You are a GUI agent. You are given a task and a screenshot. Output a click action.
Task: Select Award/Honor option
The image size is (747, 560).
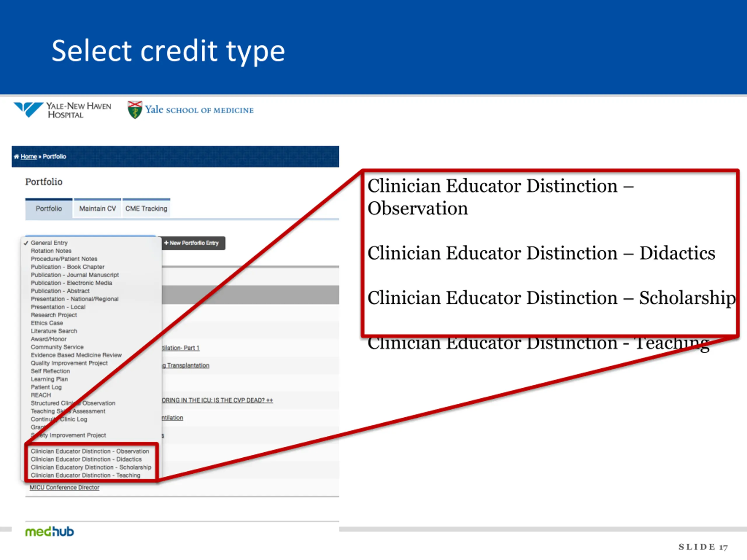coord(49,339)
